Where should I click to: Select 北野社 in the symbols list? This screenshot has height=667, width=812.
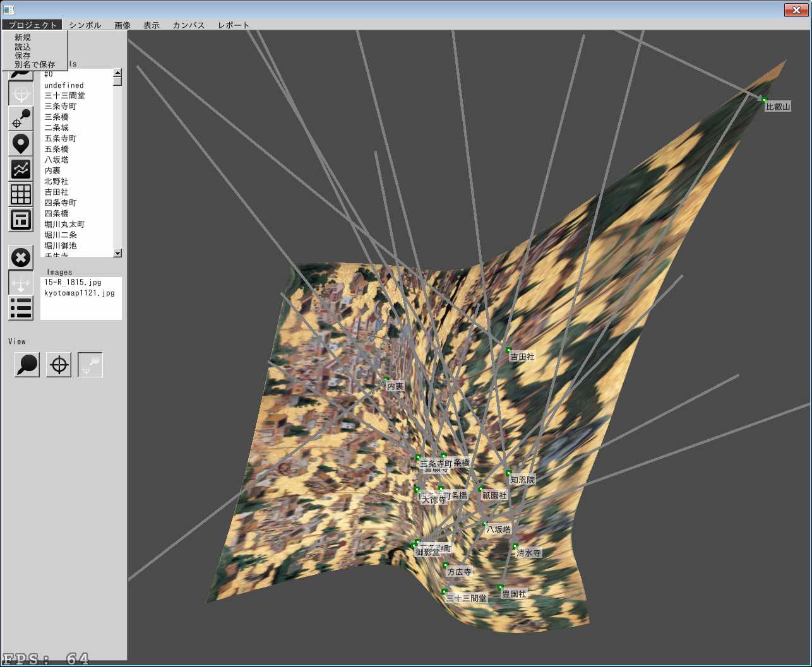76,182
